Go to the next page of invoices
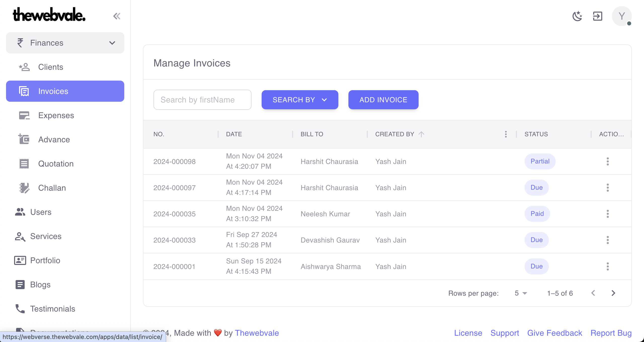The width and height of the screenshot is (644, 342). pyautogui.click(x=613, y=293)
